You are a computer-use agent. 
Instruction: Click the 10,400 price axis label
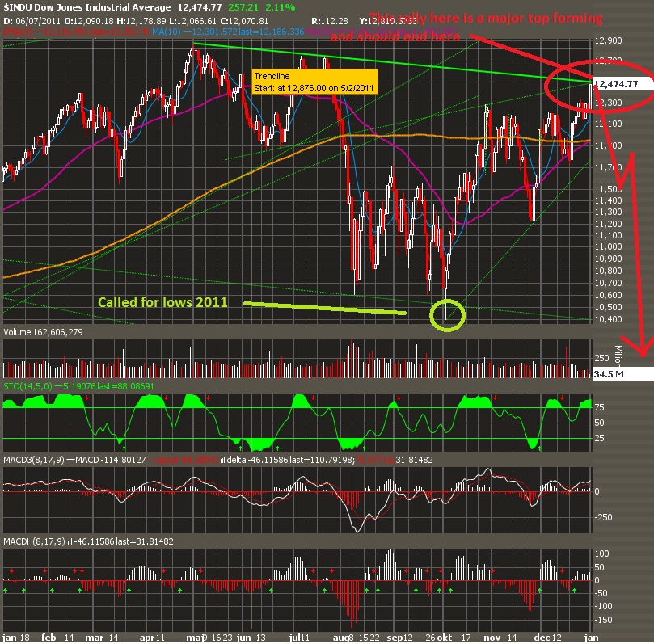pyautogui.click(x=608, y=319)
